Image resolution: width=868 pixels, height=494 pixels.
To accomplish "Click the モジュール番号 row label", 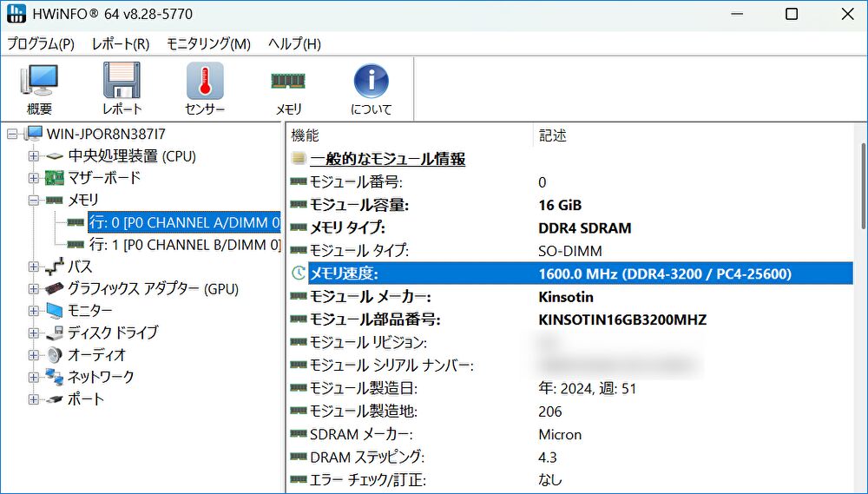I will coord(356,181).
